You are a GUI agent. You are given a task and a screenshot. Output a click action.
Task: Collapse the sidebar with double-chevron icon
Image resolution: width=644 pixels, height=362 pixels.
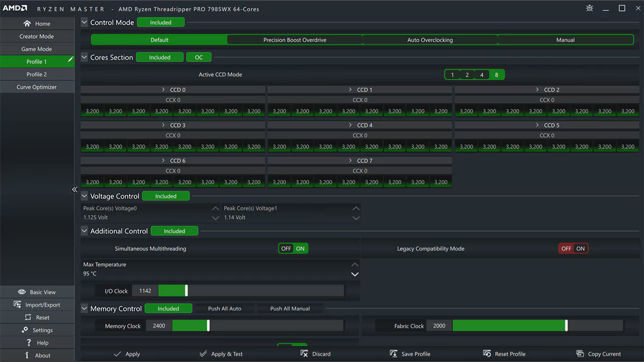tap(75, 189)
